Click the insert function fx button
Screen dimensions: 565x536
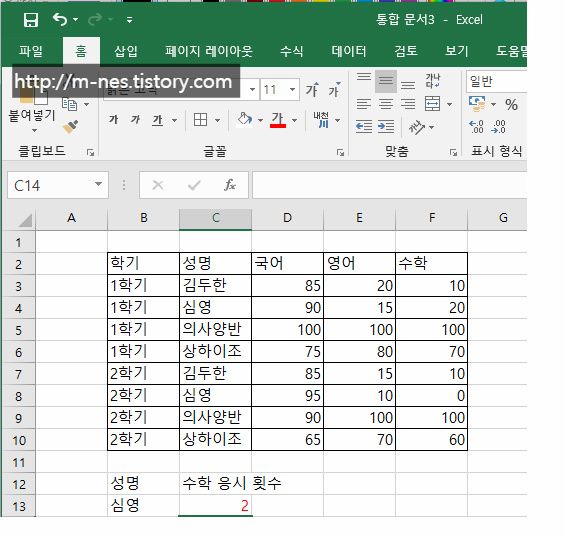point(230,185)
